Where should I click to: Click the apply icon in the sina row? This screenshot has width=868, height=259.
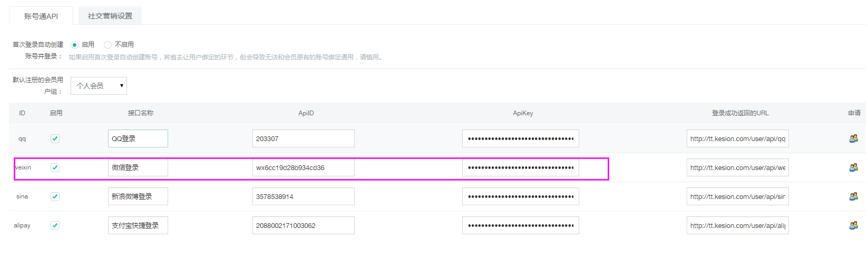(x=853, y=196)
